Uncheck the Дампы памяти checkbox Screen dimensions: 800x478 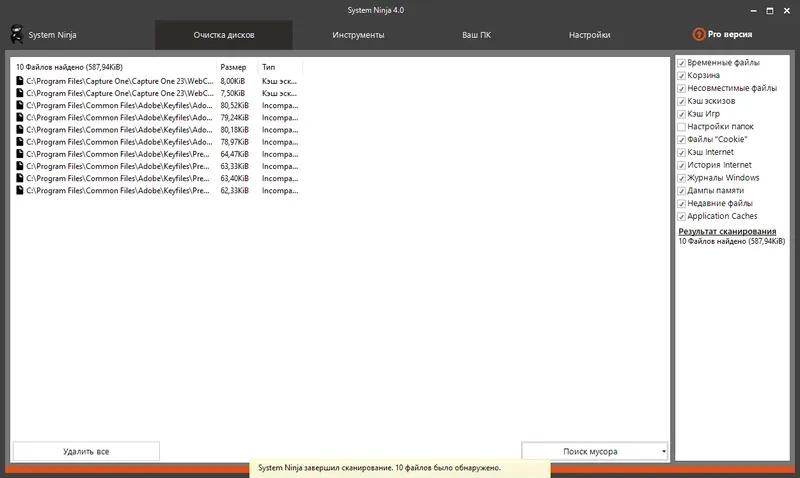681,191
